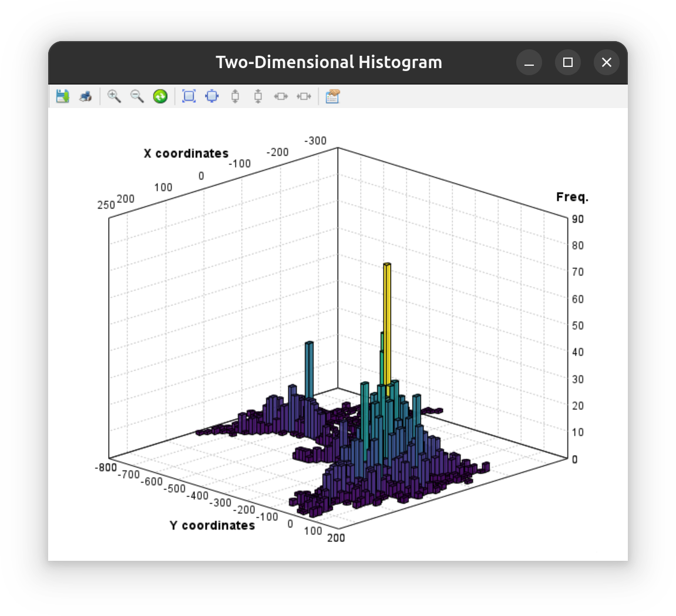Open the plot properties settings icon
Viewport: 676px width, 616px height.
pyautogui.click(x=333, y=96)
